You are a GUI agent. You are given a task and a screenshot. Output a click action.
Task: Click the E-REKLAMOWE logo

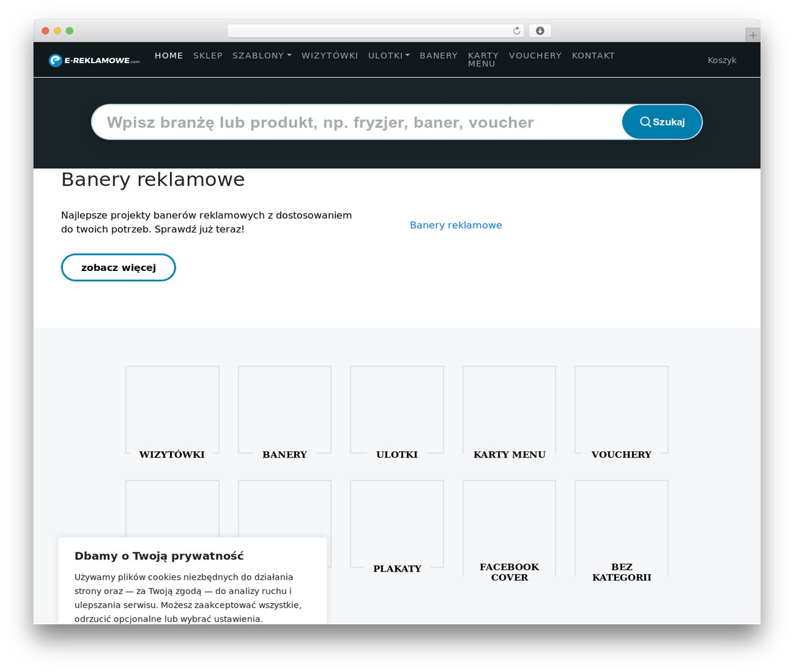[x=94, y=60]
